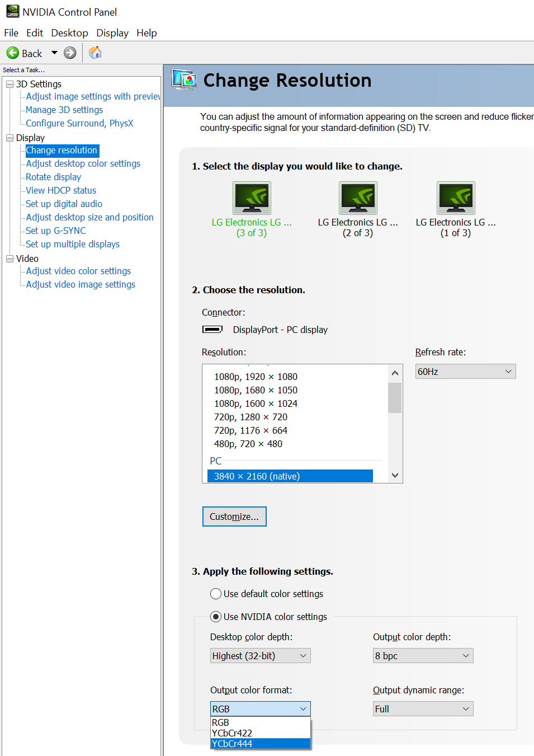Select the LG display 3 of 3 monitor icon

252,198
